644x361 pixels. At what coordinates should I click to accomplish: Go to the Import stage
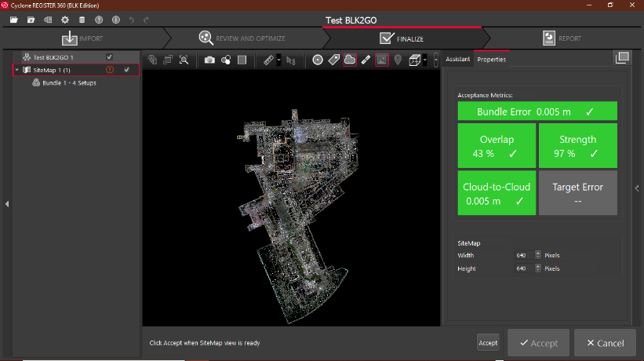click(82, 38)
